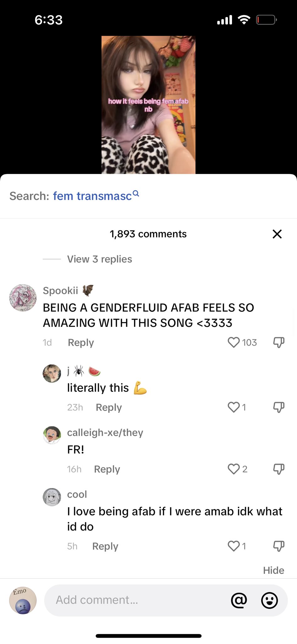
Task: Dislike calleigh-xe/they's 'FR!' reply
Action: click(278, 469)
